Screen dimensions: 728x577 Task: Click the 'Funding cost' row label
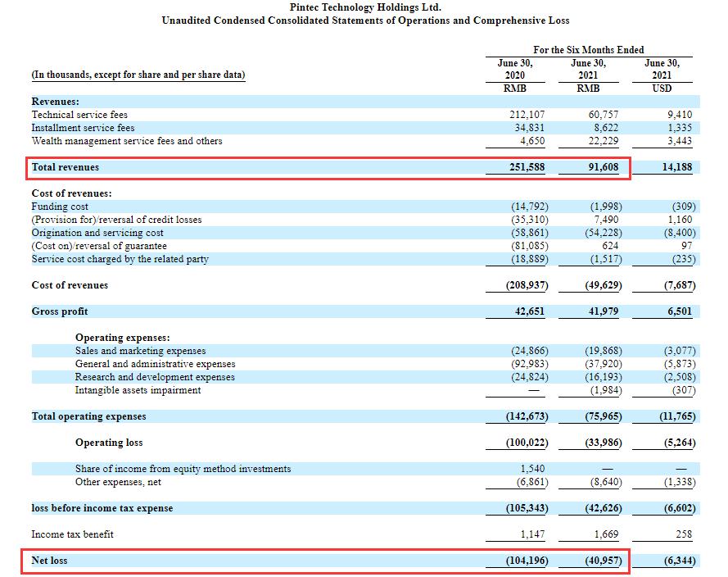click(60, 207)
